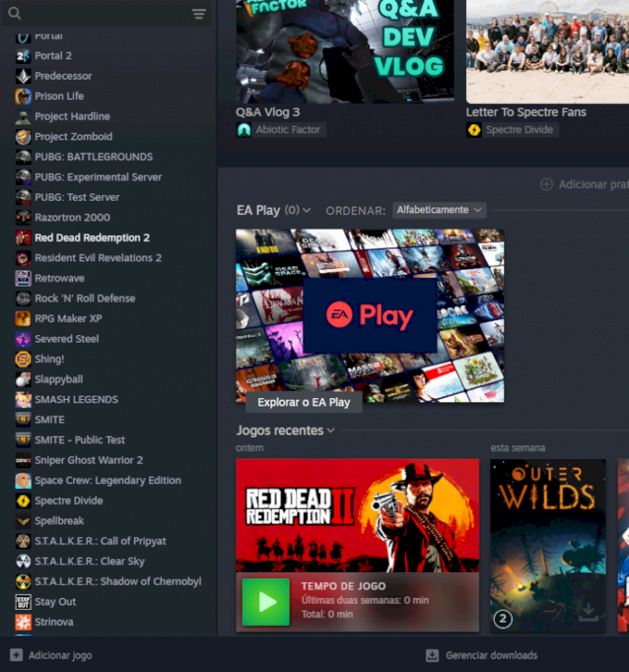Click the Project Hardline game icon
629x672 pixels.
(24, 116)
